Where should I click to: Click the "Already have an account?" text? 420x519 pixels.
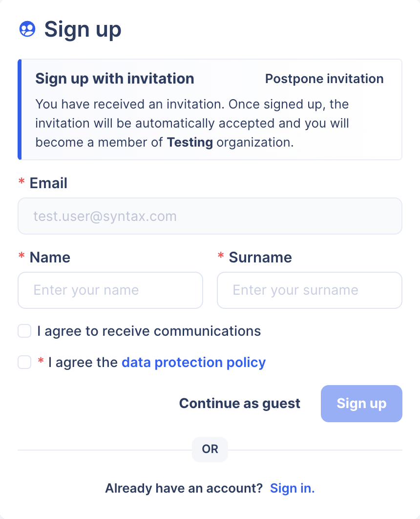[x=184, y=488]
